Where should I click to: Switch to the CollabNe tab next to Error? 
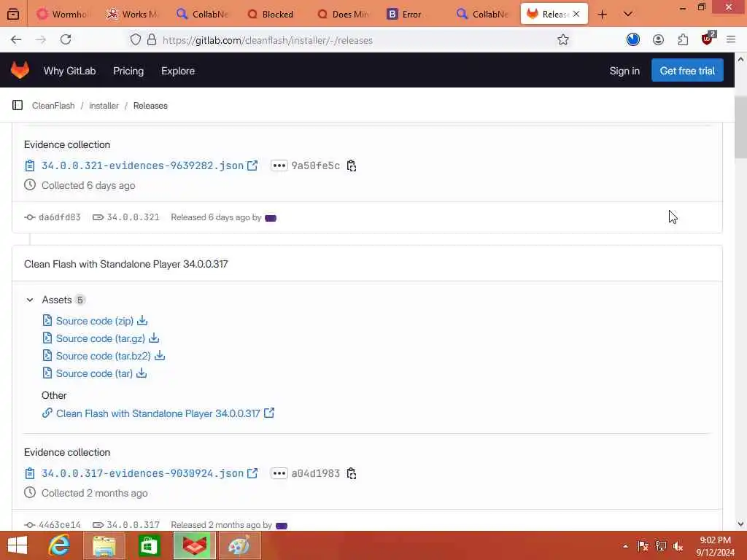483,15
